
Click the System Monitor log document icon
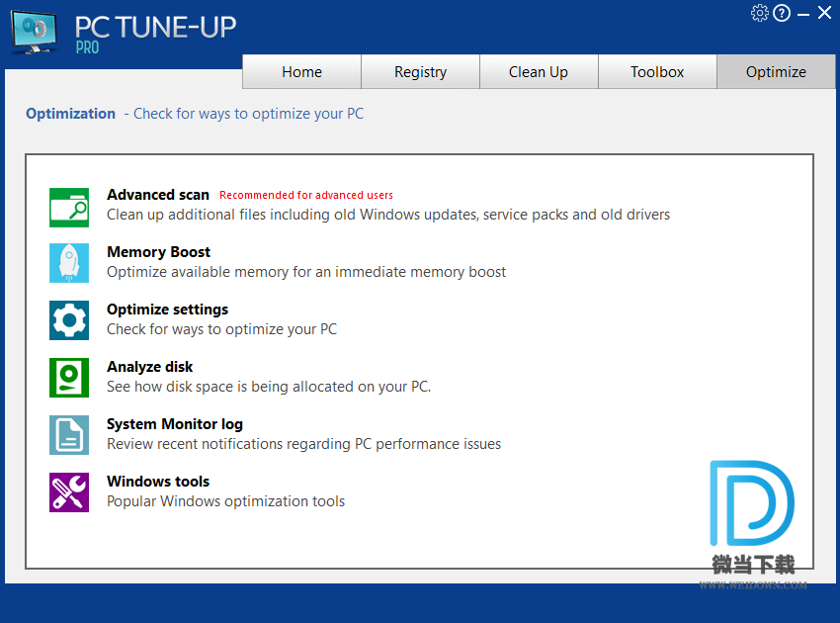69,435
